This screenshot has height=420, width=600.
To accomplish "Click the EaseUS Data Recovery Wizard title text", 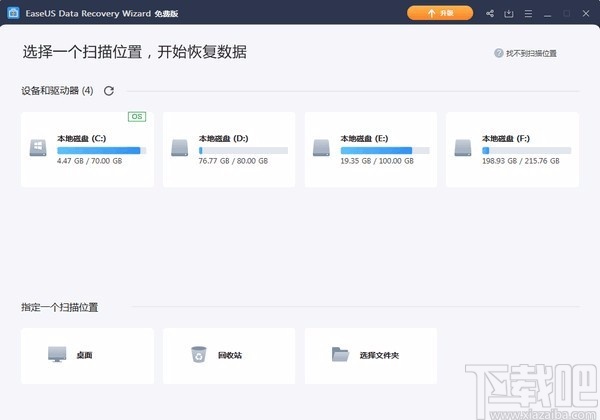I will click(102, 14).
